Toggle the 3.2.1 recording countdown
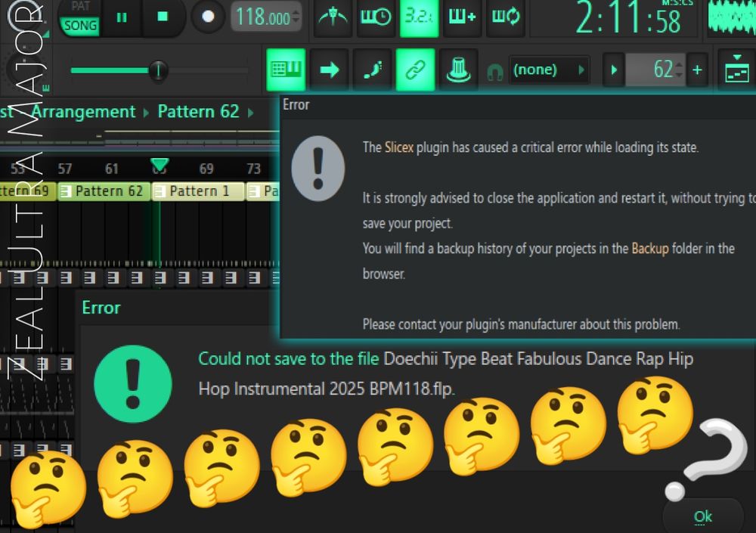 click(419, 17)
